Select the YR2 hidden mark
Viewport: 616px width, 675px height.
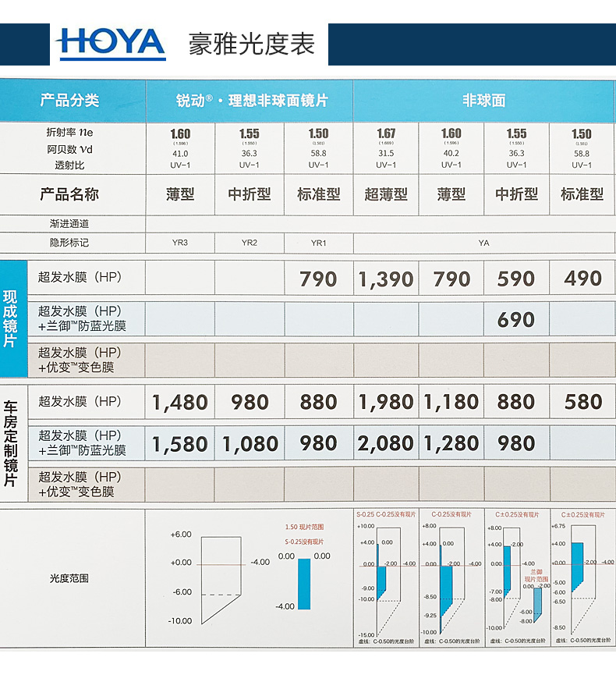[250, 243]
